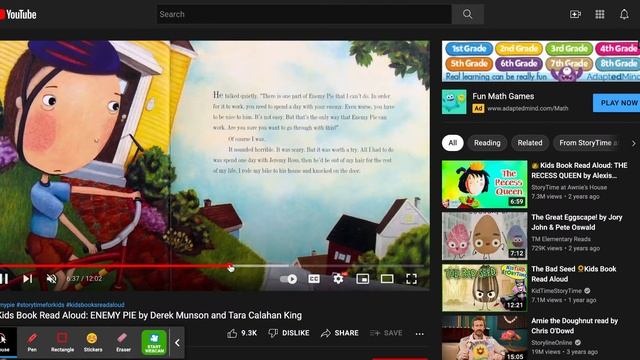
Task: Open the Stickers tool
Action: point(93,342)
